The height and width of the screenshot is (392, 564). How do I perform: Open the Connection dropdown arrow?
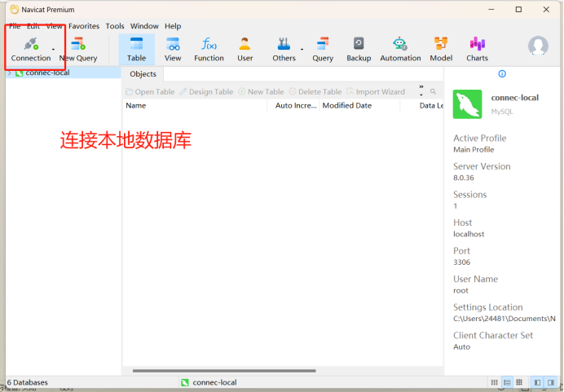pyautogui.click(x=53, y=49)
